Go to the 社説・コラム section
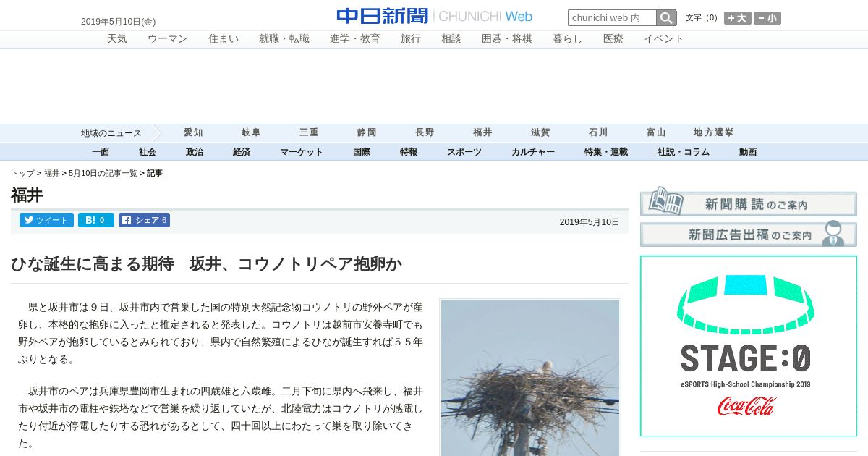 (684, 152)
